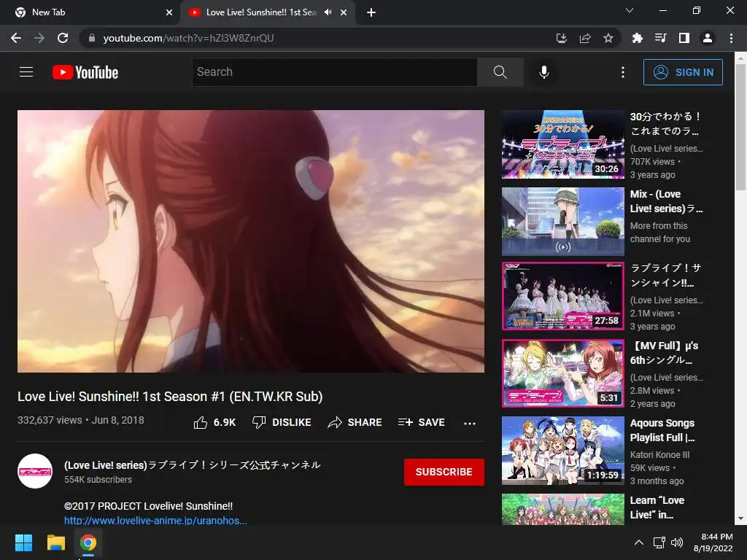This screenshot has width=747, height=560.
Task: Click the SIGN IN button
Action: tap(683, 72)
